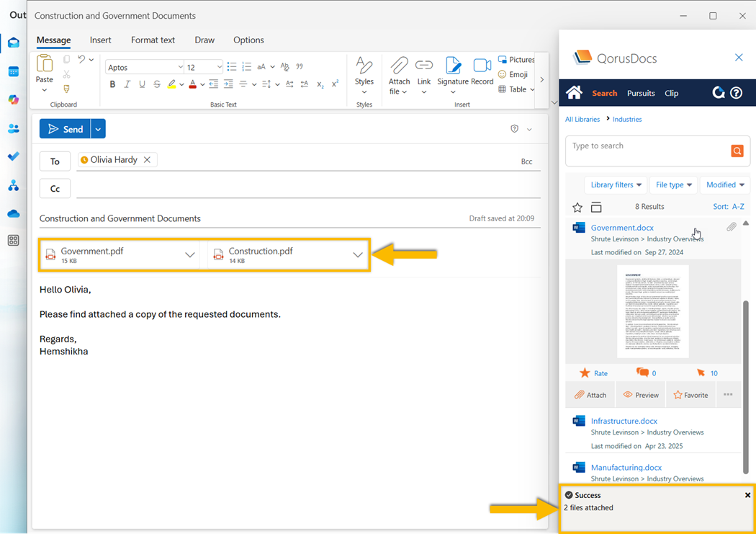Open the Signature tool in the ribbon
The image size is (756, 534).
[453, 66]
